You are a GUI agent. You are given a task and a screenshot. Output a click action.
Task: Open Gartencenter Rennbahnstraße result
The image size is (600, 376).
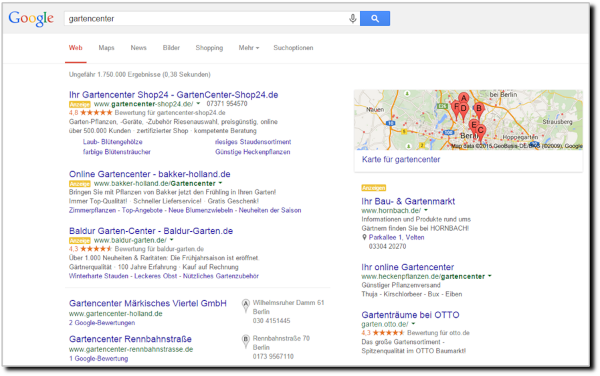point(130,339)
